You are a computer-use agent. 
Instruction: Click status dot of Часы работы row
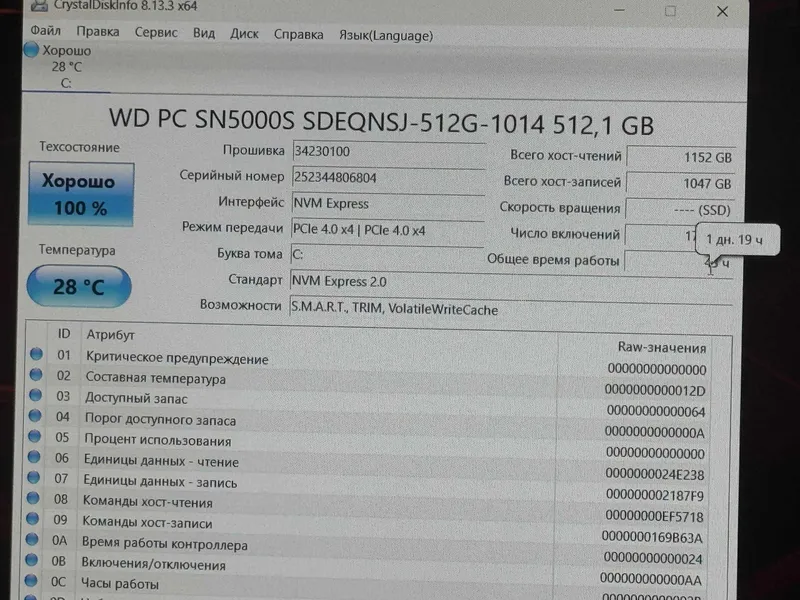(31, 580)
